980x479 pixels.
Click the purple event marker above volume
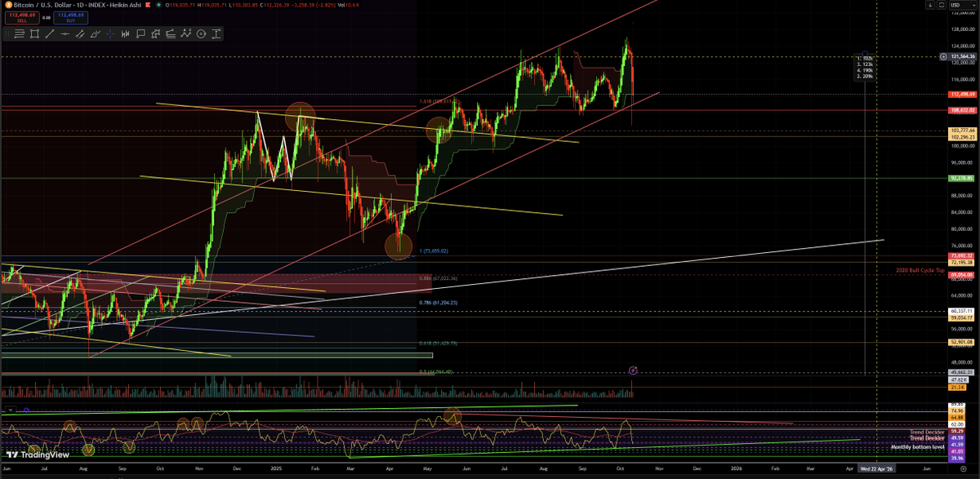click(635, 371)
